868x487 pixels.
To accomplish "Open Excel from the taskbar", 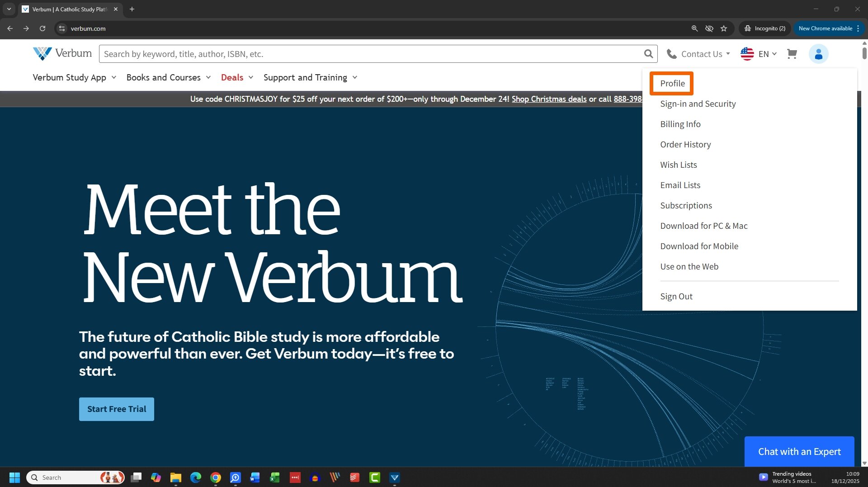I will pyautogui.click(x=275, y=478).
